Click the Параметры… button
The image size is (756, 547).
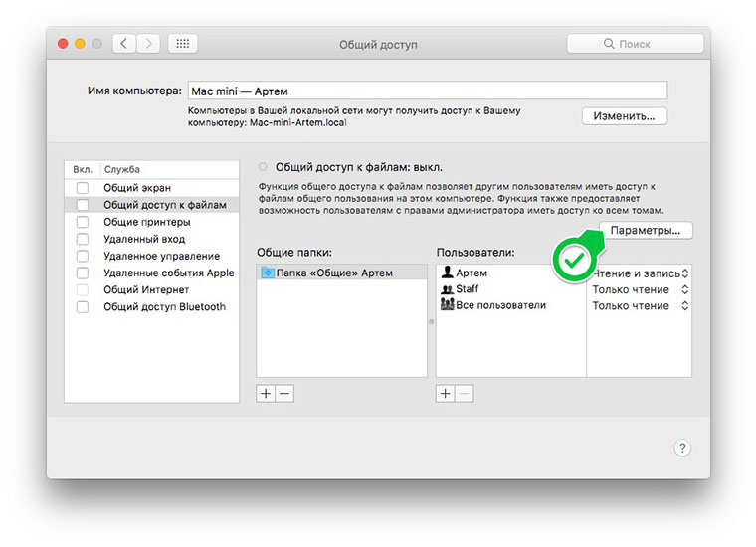[x=646, y=231]
